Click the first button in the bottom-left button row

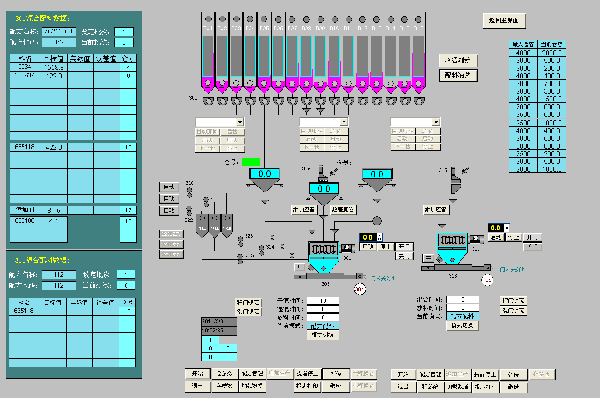[198, 374]
